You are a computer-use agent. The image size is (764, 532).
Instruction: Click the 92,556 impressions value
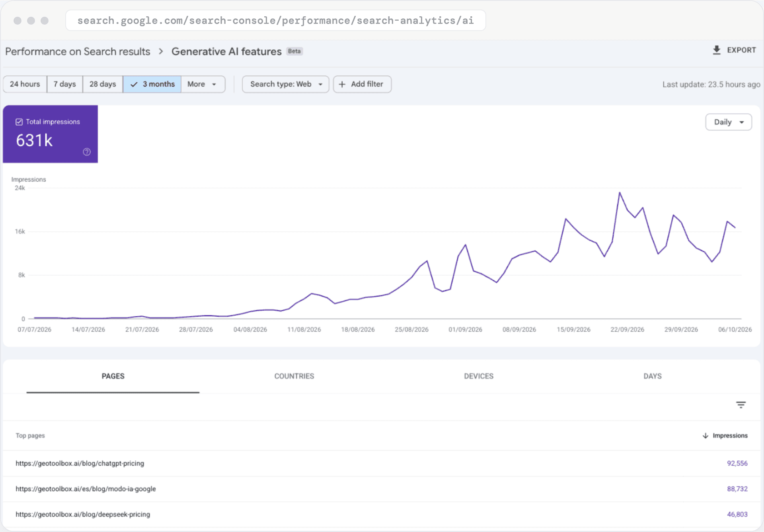click(x=737, y=464)
